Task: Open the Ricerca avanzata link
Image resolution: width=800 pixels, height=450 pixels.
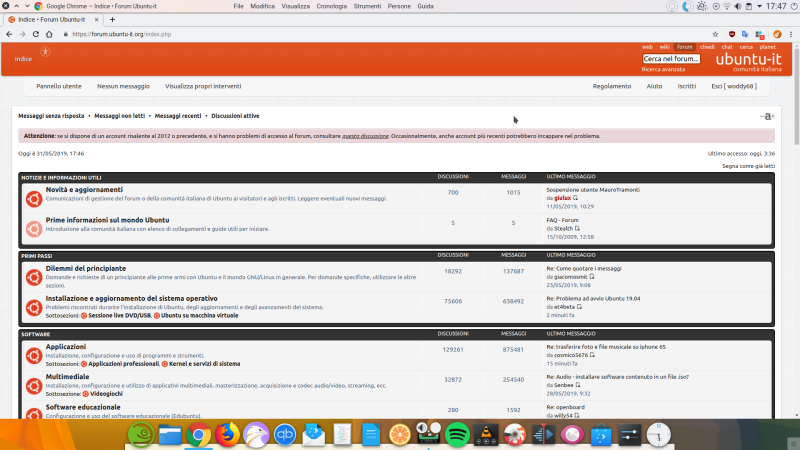Action: click(x=663, y=69)
